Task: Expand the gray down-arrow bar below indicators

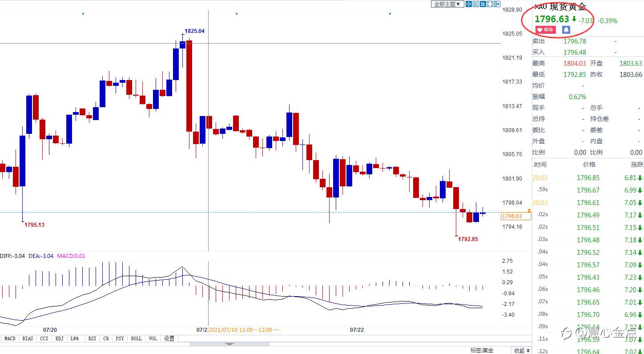Action: coord(229,344)
